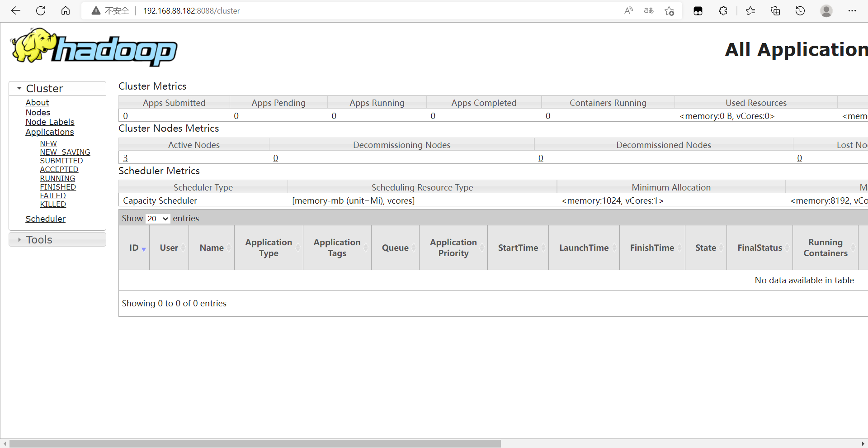868x448 pixels.
Task: Click the scroll left arrow
Action: click(x=5, y=443)
